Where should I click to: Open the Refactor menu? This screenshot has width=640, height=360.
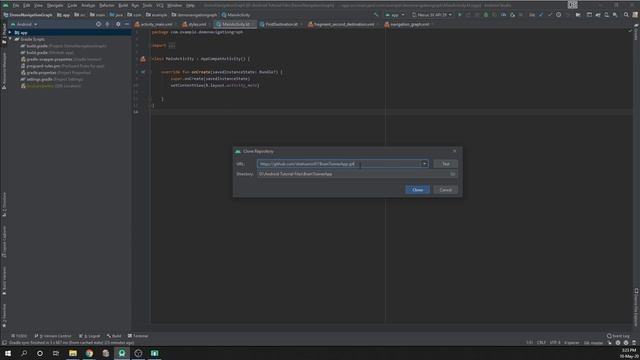pos(107,5)
